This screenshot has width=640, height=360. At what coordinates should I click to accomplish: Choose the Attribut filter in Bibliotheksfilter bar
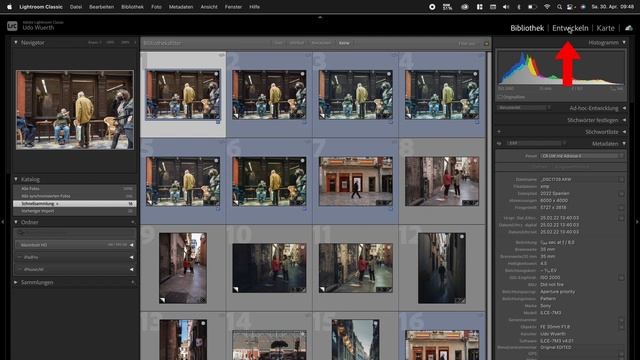click(x=297, y=43)
